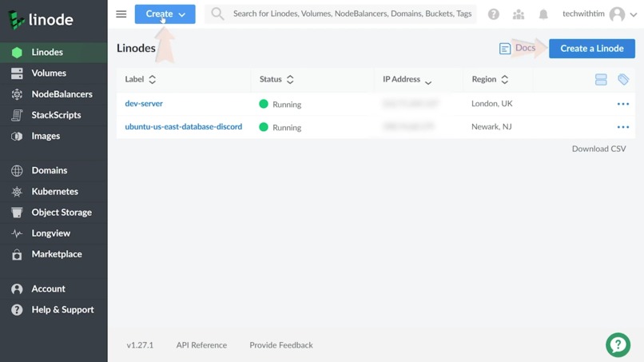The width and height of the screenshot is (644, 362).
Task: Sort table by Status column
Action: coord(276,79)
